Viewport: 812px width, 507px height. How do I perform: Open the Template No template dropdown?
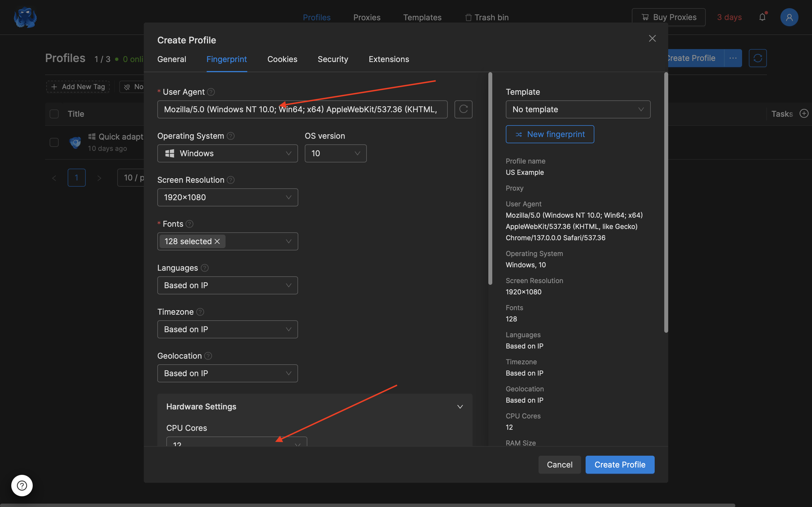coord(578,109)
